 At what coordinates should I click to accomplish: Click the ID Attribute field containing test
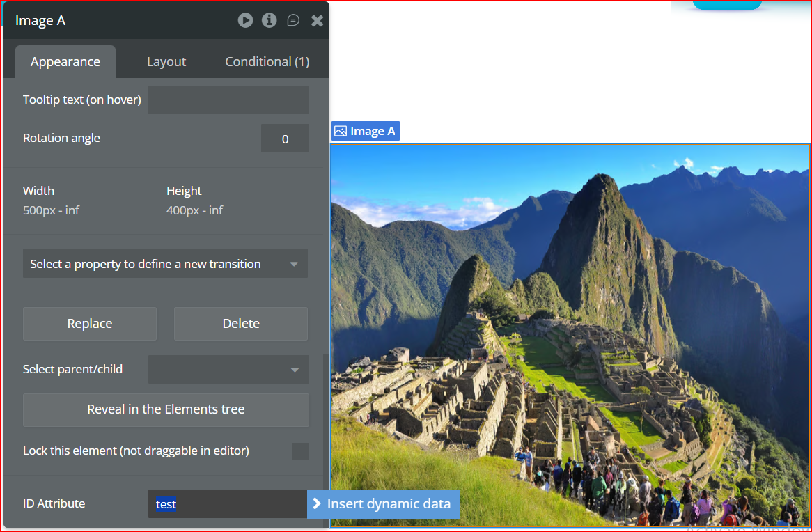point(228,504)
